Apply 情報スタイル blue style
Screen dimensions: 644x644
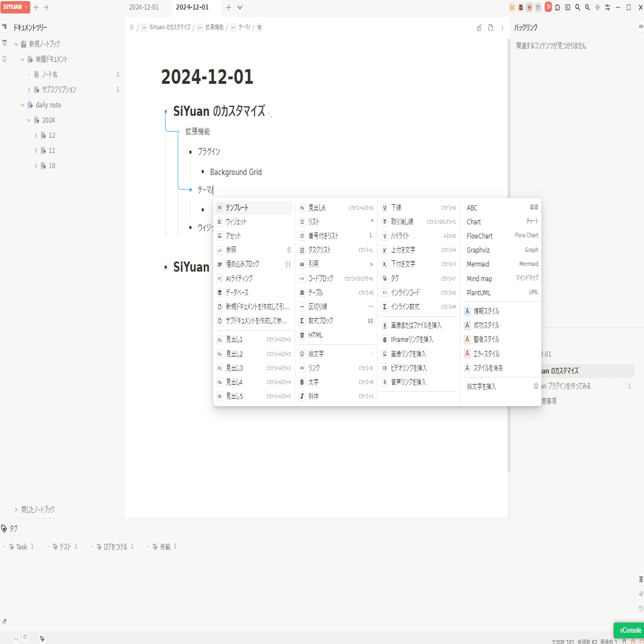click(502, 312)
